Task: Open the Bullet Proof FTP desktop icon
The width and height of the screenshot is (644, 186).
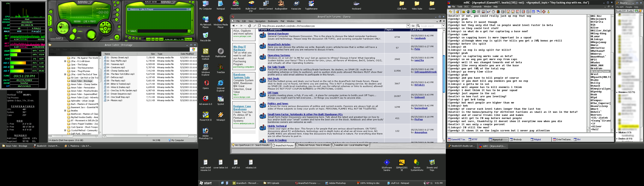Action: point(251,7)
